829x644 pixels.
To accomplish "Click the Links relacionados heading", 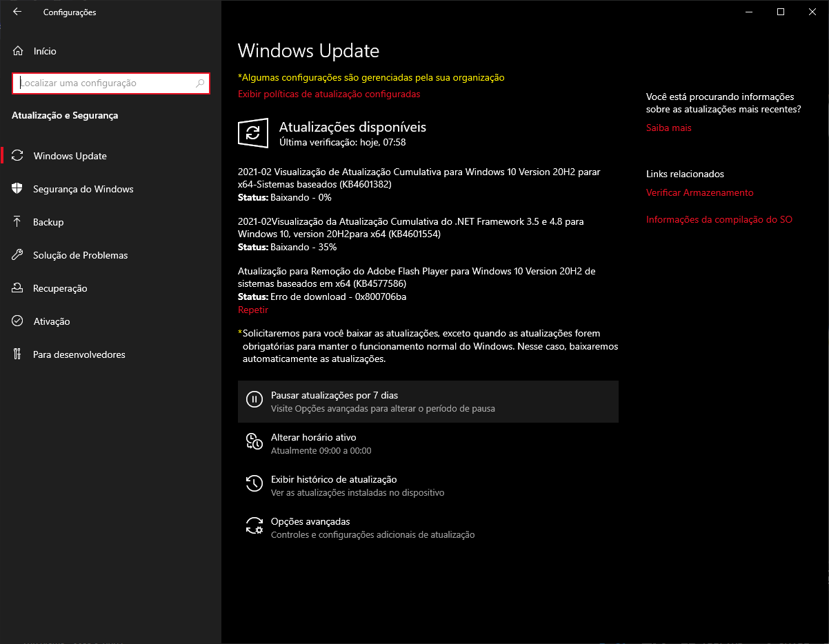I will click(685, 174).
